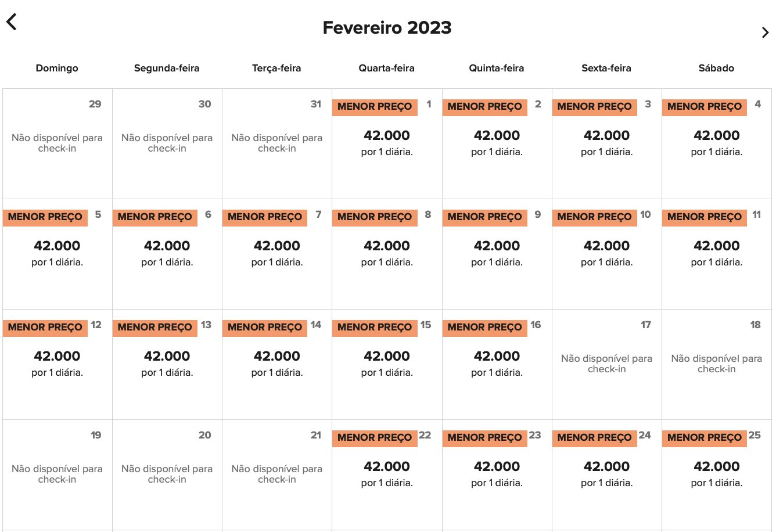
Task: Go to next month with right arrow
Action: point(765,33)
